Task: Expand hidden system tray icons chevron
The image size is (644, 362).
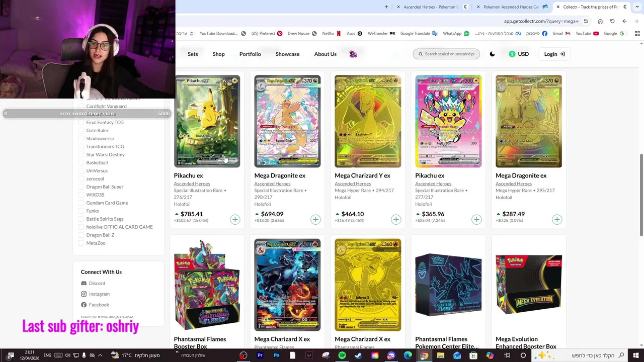Action: [x=100, y=355]
